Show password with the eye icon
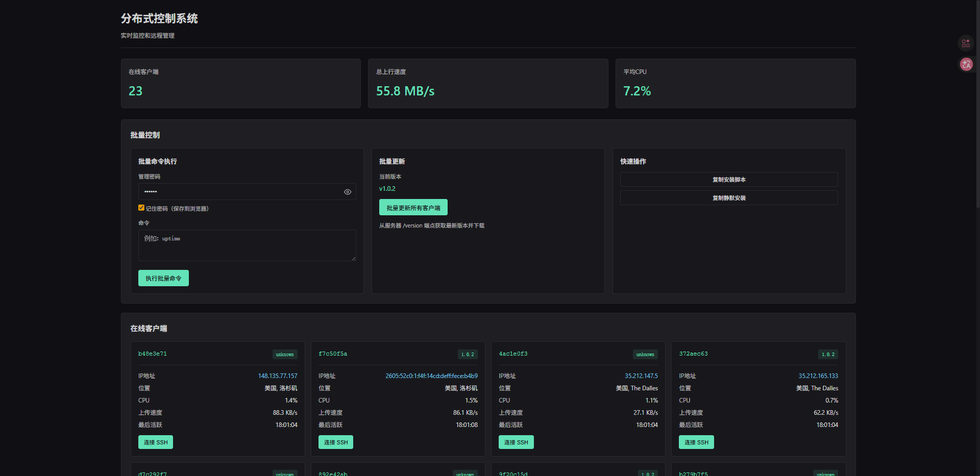The image size is (980, 476). tap(348, 192)
